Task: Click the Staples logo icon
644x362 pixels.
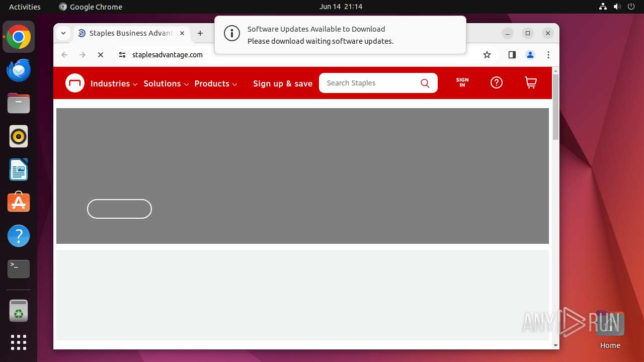Action: (75, 83)
